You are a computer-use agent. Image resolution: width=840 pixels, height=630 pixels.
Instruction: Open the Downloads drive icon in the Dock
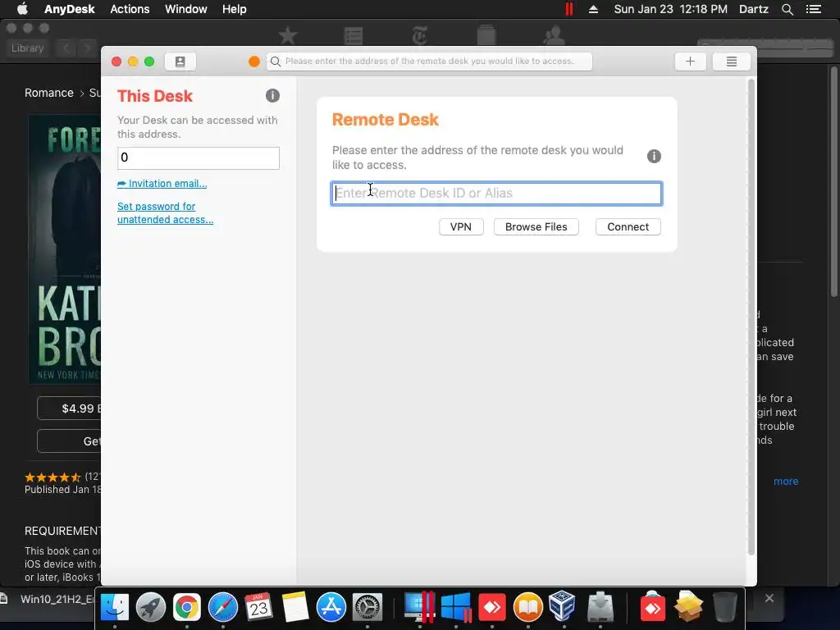tap(600, 607)
